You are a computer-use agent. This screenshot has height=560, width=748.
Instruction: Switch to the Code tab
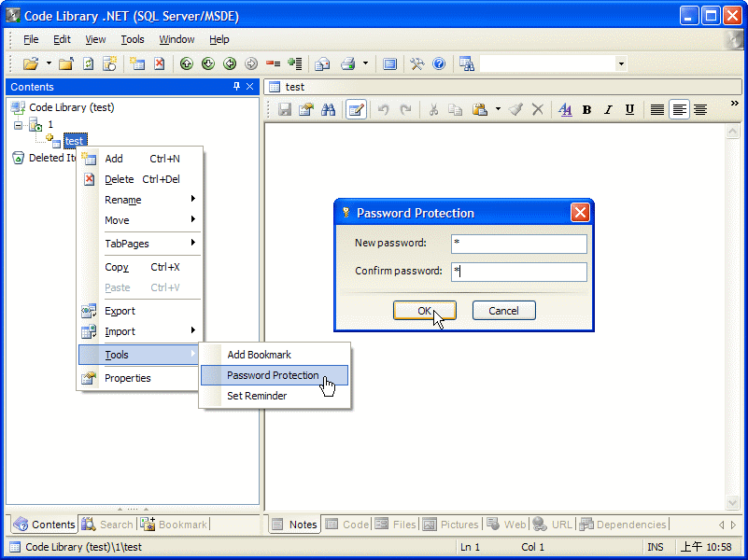[x=347, y=525]
